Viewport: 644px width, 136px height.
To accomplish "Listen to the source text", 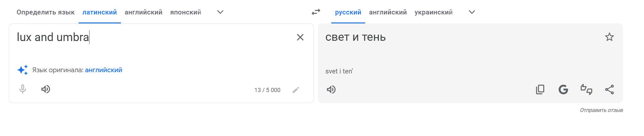I will pyautogui.click(x=46, y=89).
